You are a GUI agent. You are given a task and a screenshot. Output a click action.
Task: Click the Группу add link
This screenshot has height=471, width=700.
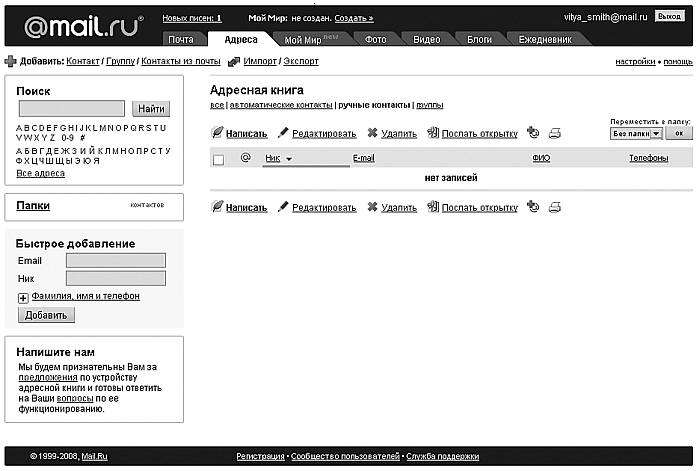tap(121, 61)
